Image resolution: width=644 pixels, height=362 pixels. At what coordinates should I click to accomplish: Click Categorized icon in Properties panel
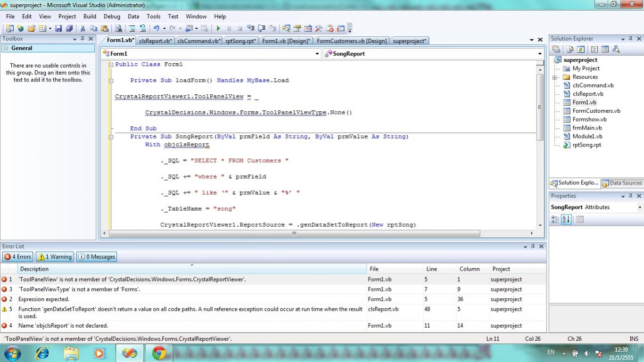(x=555, y=219)
